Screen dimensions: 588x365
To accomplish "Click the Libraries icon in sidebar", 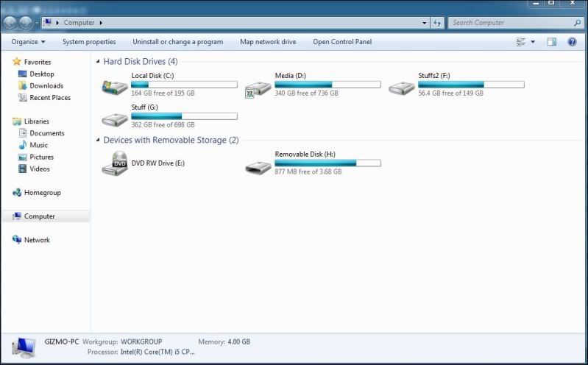I will tap(16, 121).
